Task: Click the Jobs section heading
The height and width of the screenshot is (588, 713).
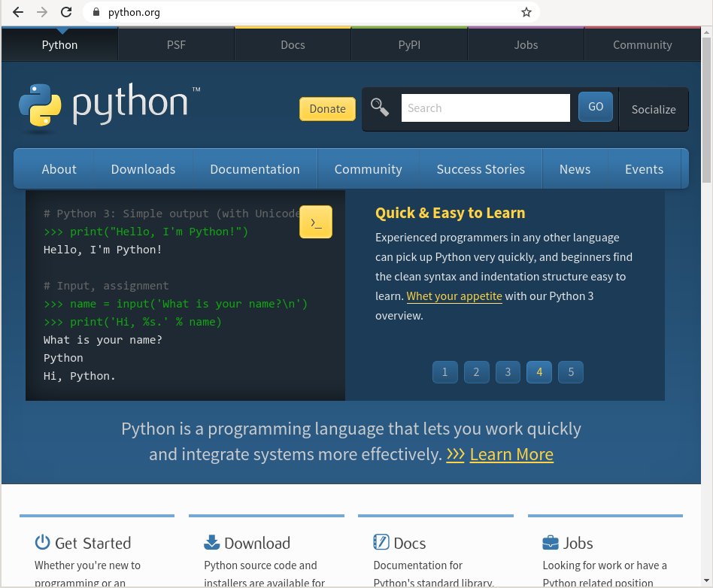Action: pos(578,543)
